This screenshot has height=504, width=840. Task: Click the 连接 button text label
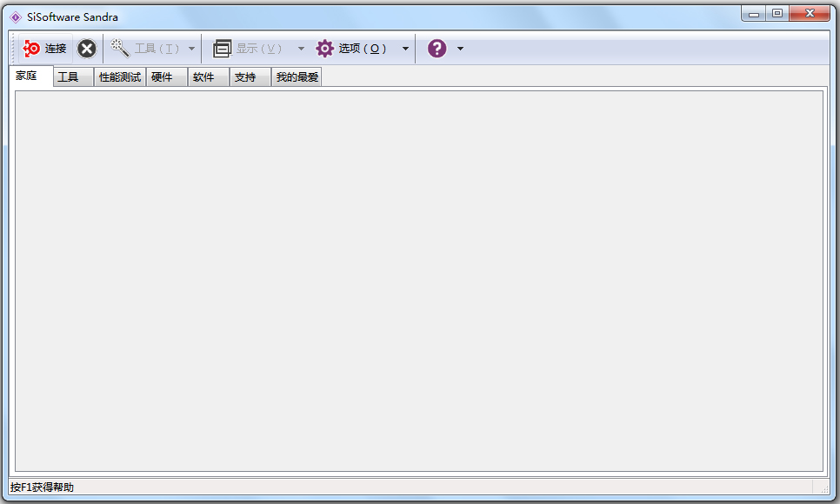click(54, 48)
